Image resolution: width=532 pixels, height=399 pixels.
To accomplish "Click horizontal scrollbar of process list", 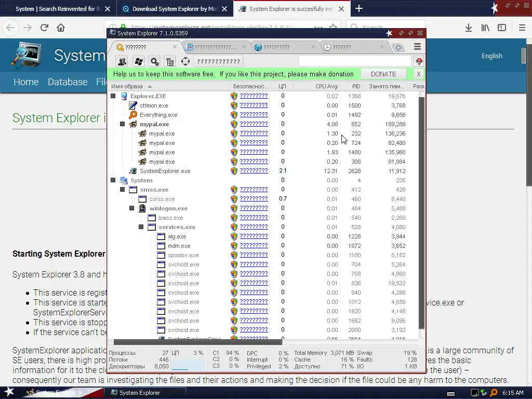I will coord(197,342).
